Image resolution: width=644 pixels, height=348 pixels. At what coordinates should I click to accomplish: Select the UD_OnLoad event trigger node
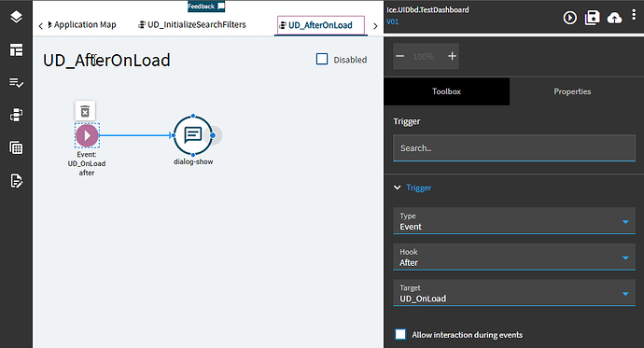click(87, 135)
